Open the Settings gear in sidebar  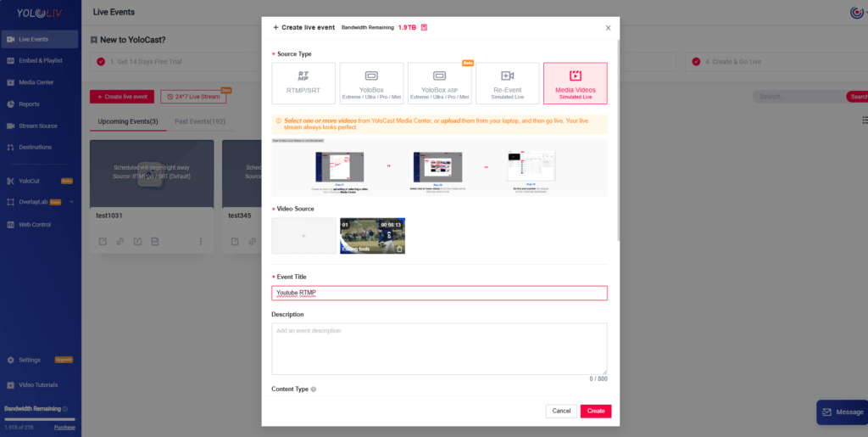(10, 360)
